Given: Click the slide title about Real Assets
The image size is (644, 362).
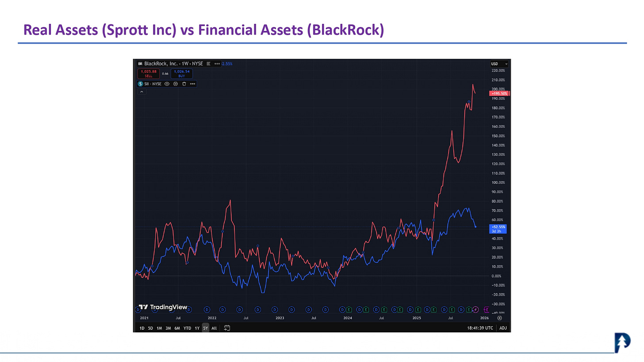Looking at the screenshot, I should [203, 30].
